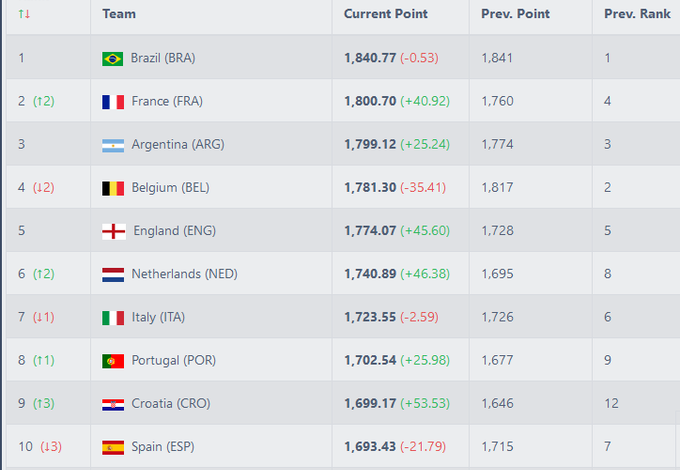Sort by the Prev. Rank column header
Viewport: 680px width, 470px height.
coord(638,14)
